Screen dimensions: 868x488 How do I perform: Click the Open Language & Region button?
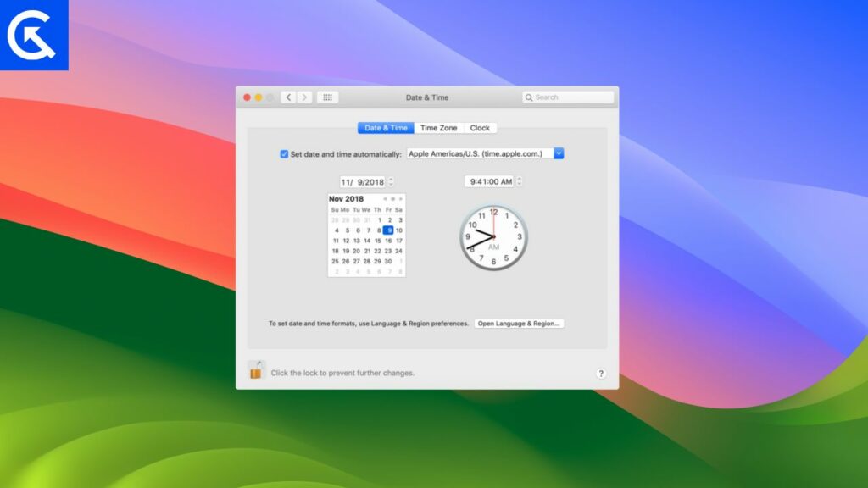pyautogui.click(x=519, y=323)
